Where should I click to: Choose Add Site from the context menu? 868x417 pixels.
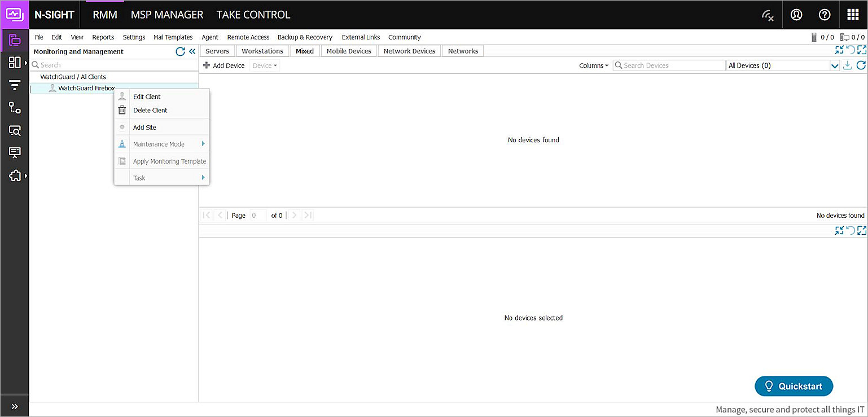162,128
